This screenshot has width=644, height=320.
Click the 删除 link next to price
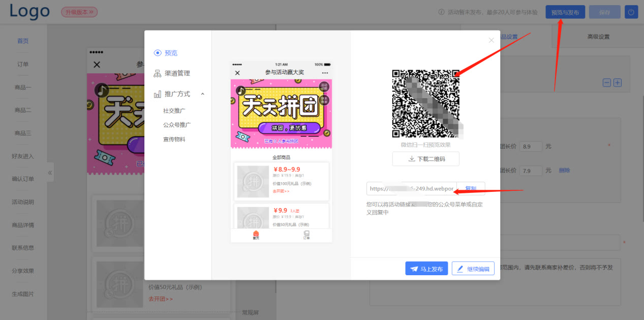564,170
